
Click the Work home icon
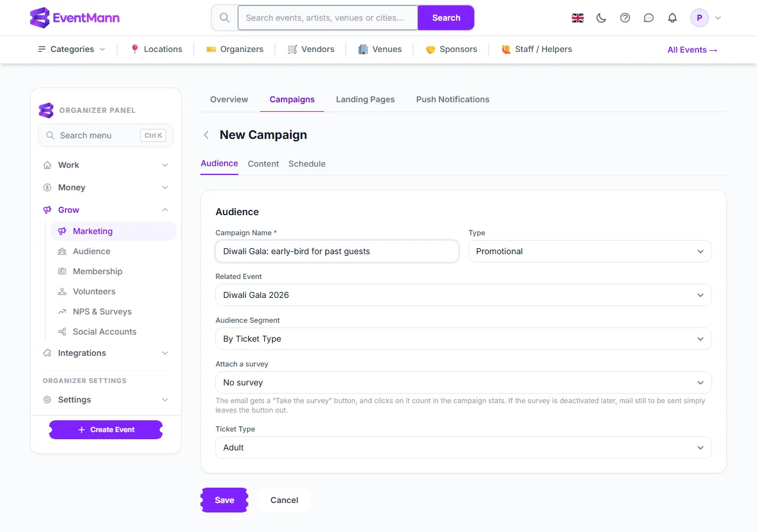[47, 165]
